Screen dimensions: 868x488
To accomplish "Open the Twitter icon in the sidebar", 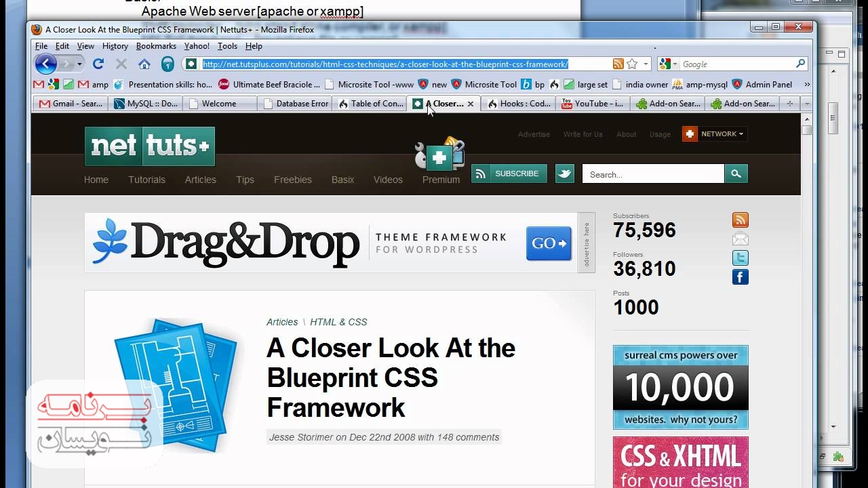I will [x=740, y=258].
